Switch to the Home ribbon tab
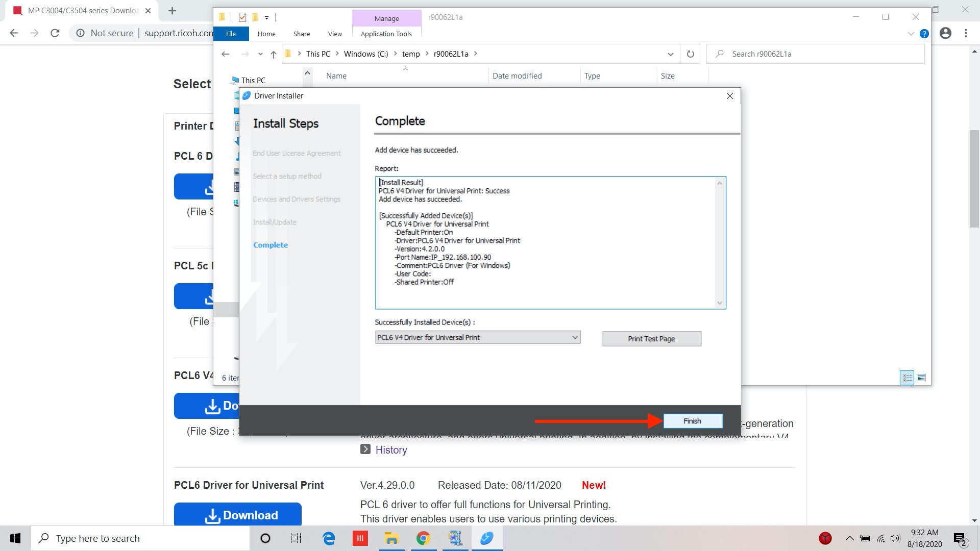The width and height of the screenshot is (980, 551). click(266, 34)
